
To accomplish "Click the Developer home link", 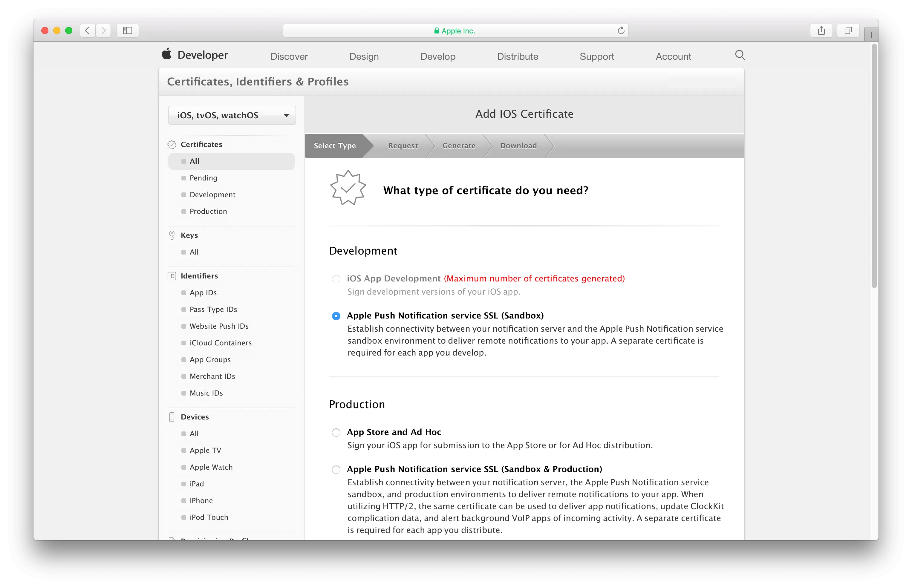I will tap(202, 55).
